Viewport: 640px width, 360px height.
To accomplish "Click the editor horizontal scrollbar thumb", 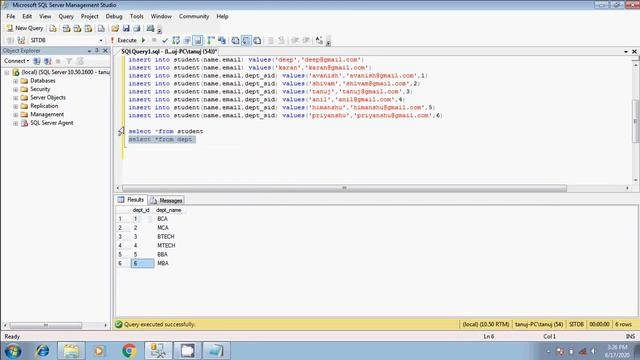I will pos(344,188).
